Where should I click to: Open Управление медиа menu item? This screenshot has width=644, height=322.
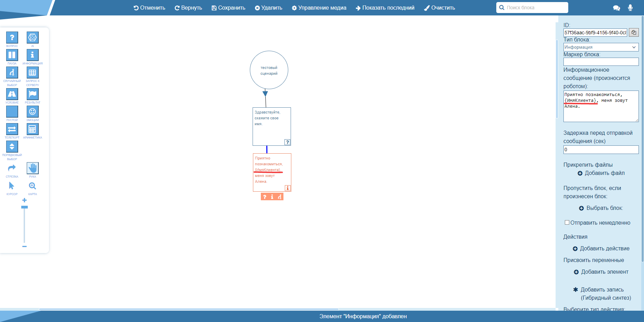click(x=319, y=8)
